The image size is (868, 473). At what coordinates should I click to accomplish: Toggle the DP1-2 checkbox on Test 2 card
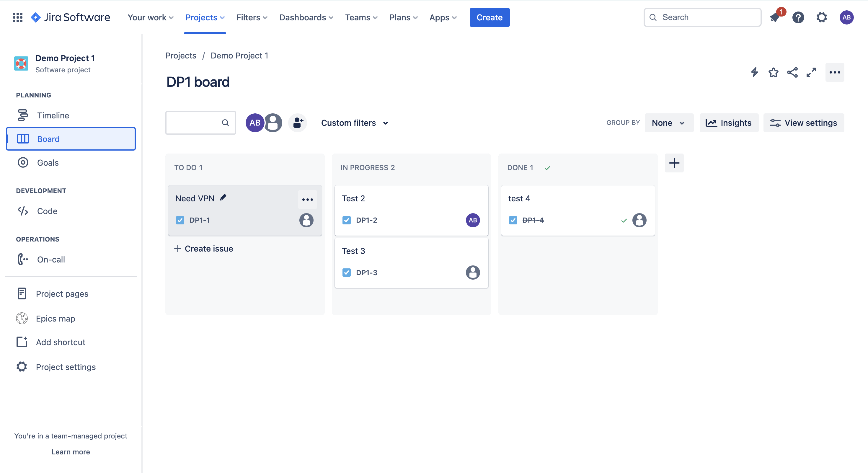(346, 220)
